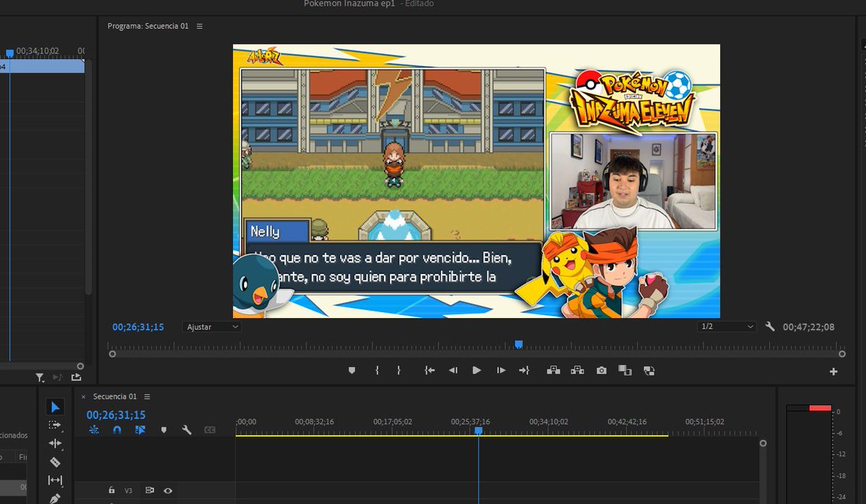Click duration timecode 00;47;22;08

pyautogui.click(x=808, y=327)
